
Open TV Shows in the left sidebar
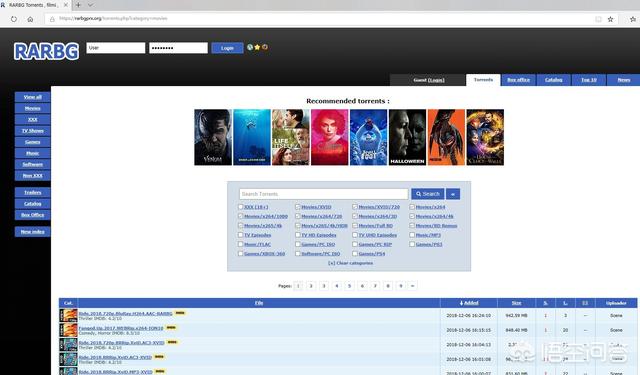(33, 131)
